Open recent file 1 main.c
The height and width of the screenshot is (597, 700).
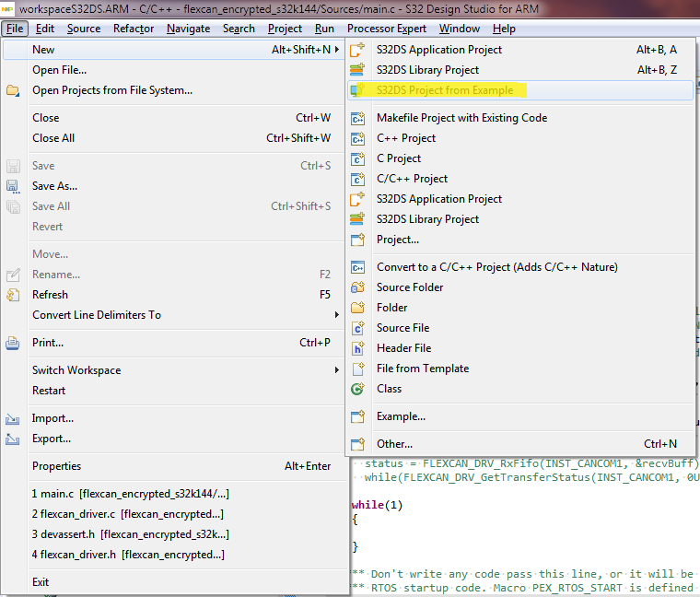click(x=174, y=494)
